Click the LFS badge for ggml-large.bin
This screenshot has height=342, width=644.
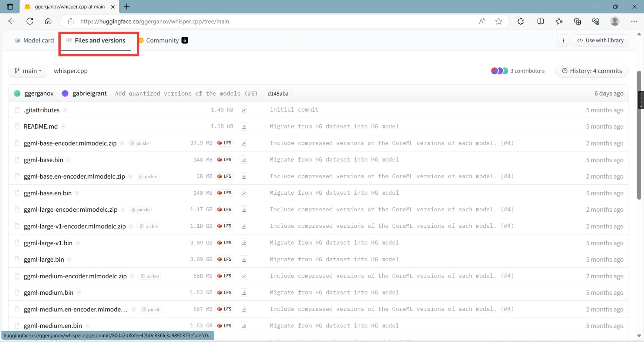tap(224, 259)
